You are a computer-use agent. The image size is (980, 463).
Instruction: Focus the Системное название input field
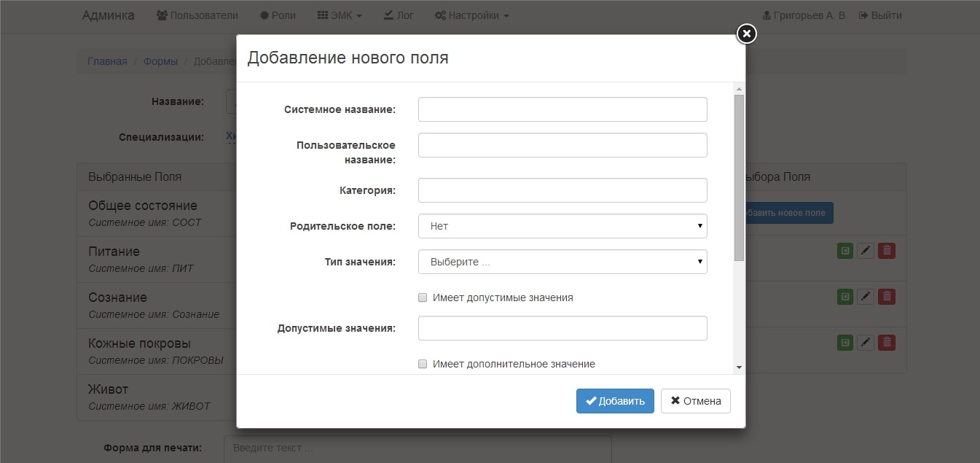pyautogui.click(x=562, y=109)
